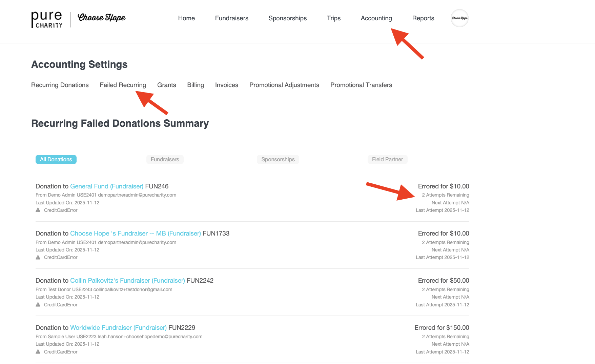Click warning icon on General Fund donation
The image size is (595, 364).
38,210
